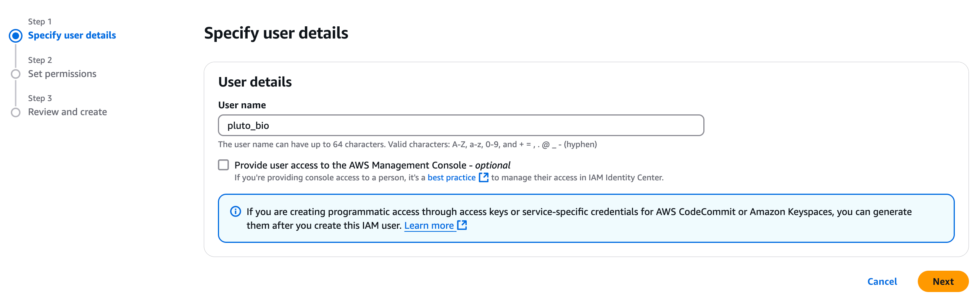Screen dimensions: 980x305
Task: Click the Provide user access checkbox label text
Action: pos(372,165)
